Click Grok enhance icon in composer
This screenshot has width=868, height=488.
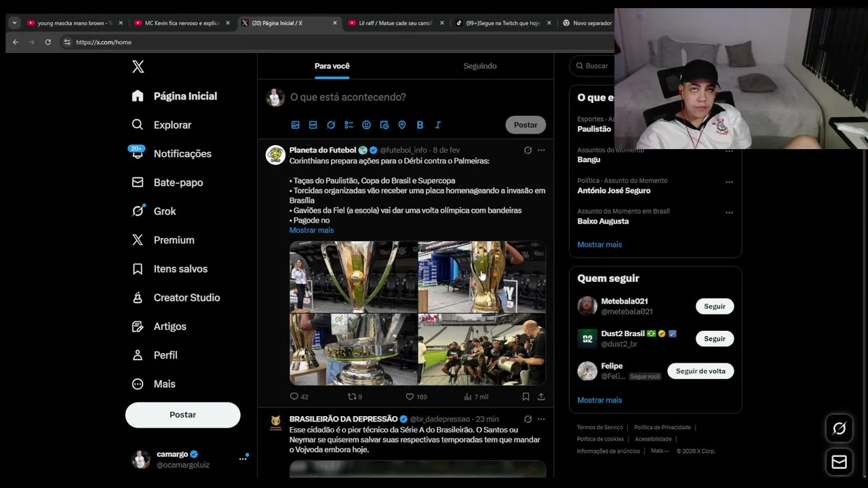(x=331, y=125)
